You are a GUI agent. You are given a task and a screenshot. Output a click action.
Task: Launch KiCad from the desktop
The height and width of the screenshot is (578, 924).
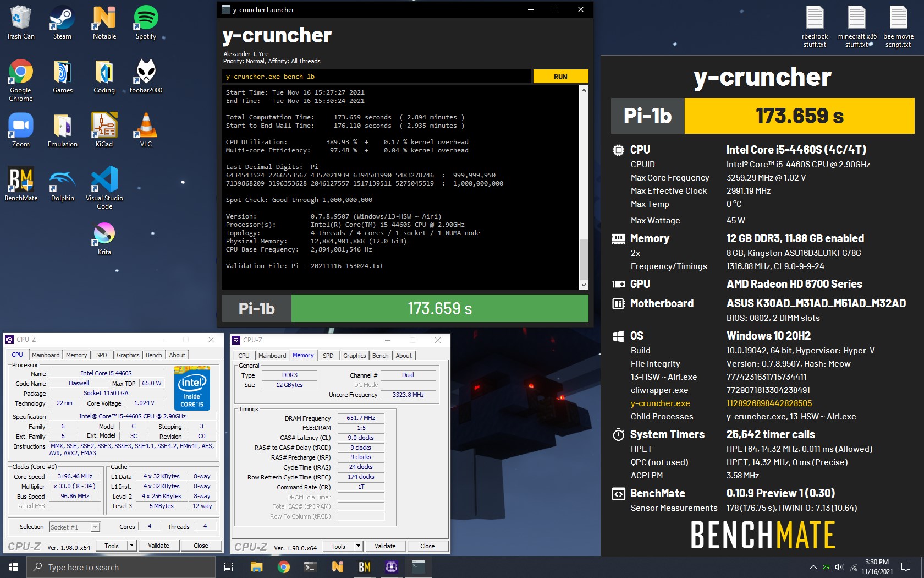(104, 130)
